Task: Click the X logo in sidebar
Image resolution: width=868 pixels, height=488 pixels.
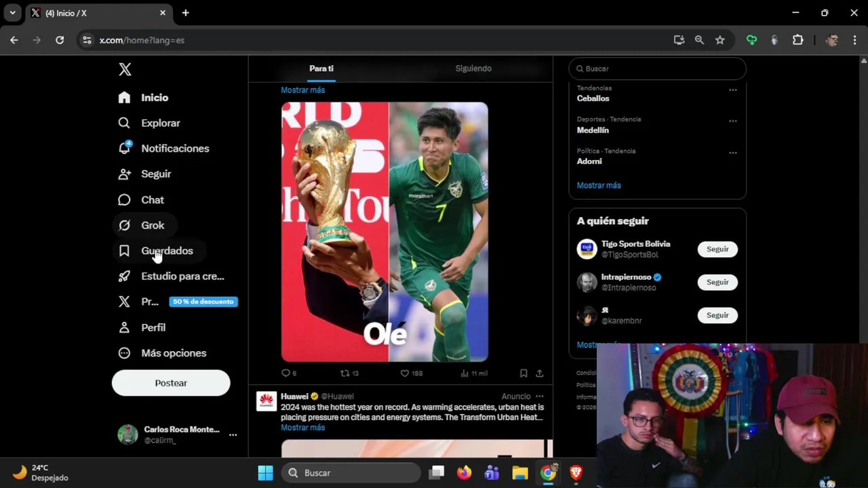Action: 125,69
